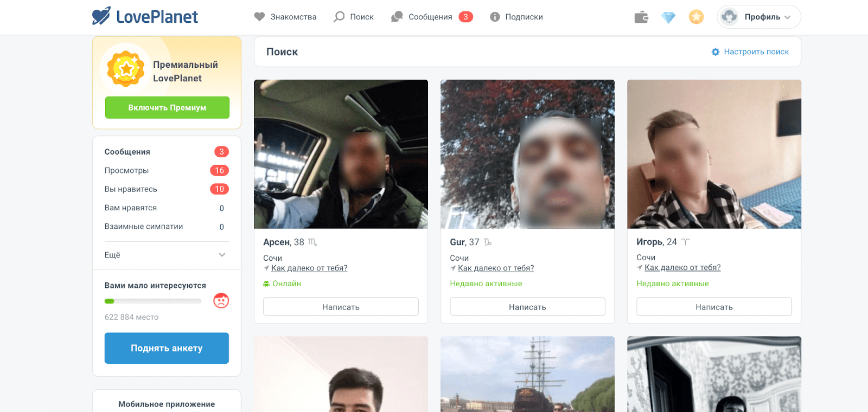Open Настроить поиск link
This screenshot has width=868, height=412.
coord(756,52)
